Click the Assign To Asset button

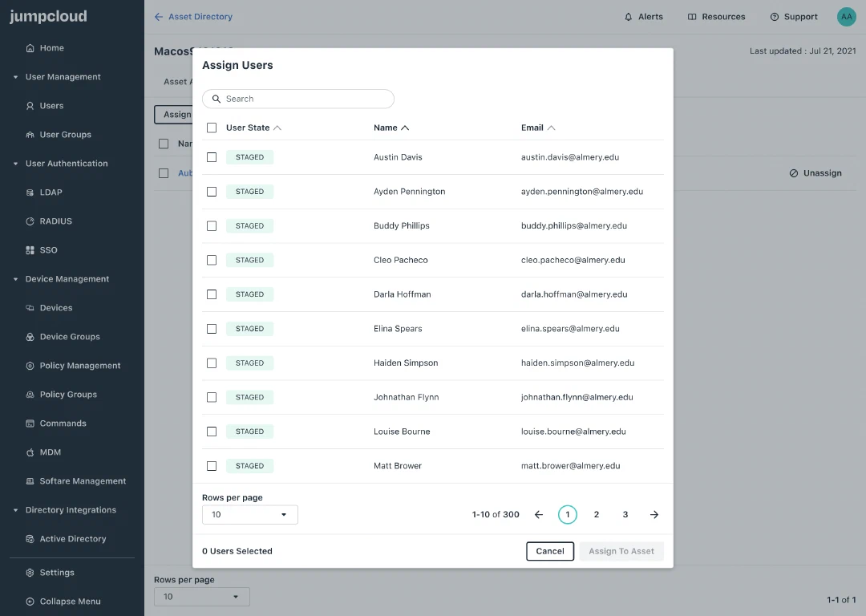[x=621, y=551]
